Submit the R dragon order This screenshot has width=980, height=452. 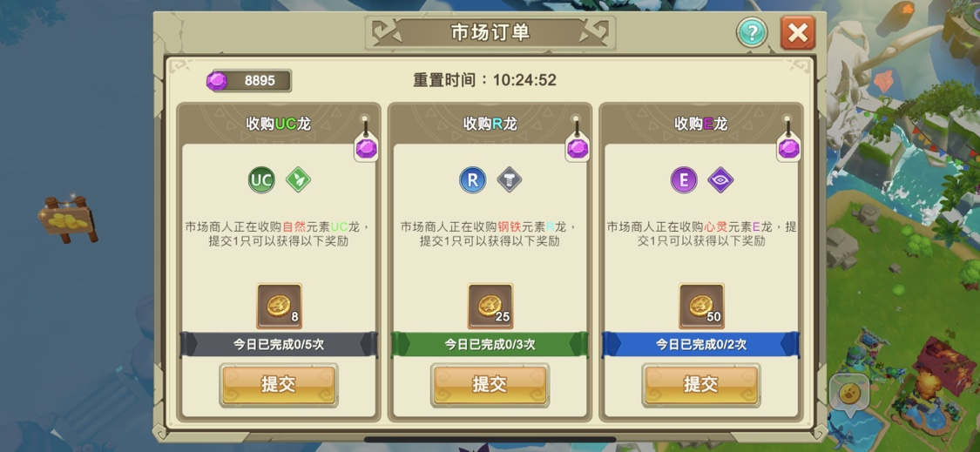(x=490, y=384)
